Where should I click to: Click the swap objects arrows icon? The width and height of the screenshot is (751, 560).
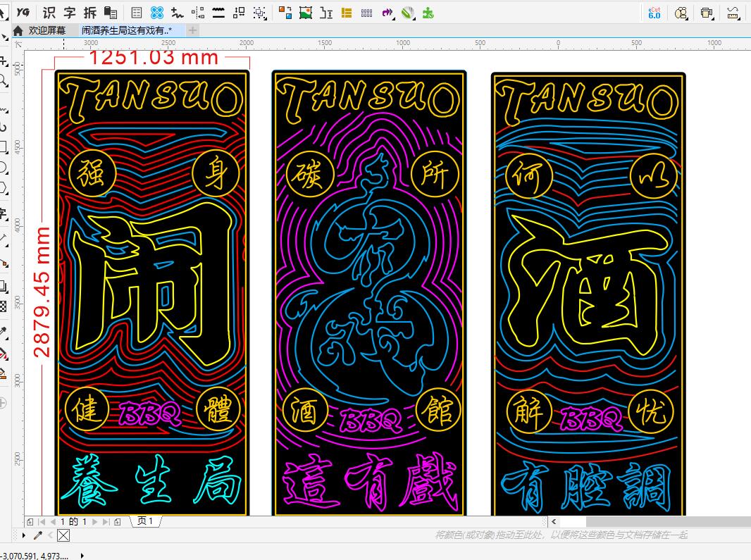click(239, 13)
